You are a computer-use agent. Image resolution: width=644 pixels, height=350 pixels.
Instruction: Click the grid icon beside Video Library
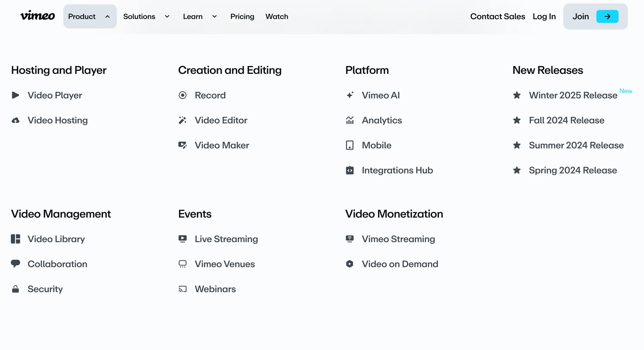pyautogui.click(x=15, y=239)
